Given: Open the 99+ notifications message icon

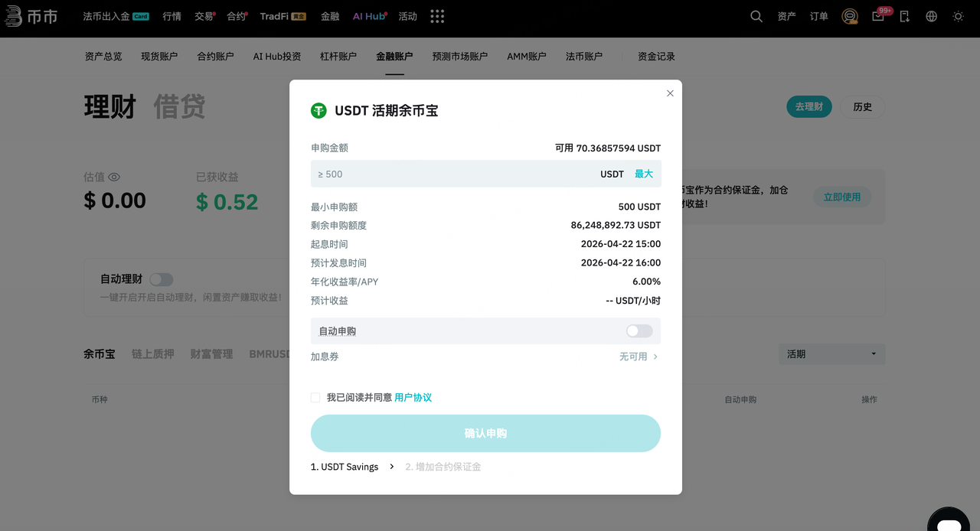Looking at the screenshot, I should [x=878, y=16].
